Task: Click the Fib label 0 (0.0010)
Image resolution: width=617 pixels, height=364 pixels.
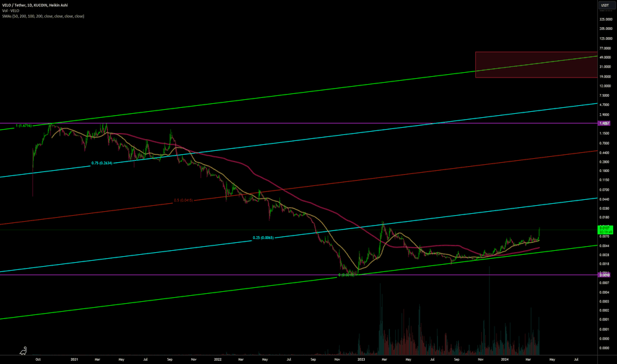Action: tap(346, 275)
